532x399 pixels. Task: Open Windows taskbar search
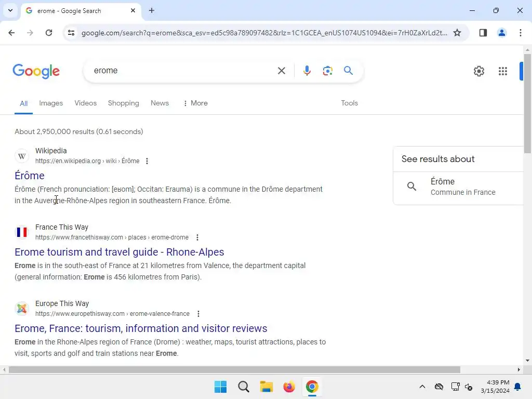(244, 387)
